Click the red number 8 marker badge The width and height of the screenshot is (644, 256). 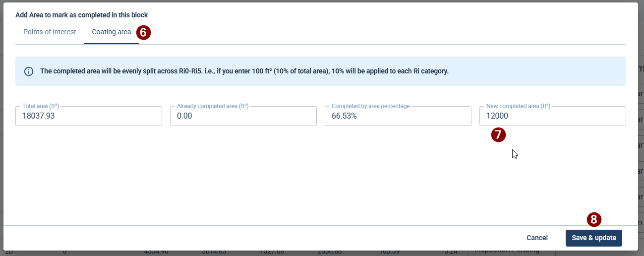click(x=594, y=219)
